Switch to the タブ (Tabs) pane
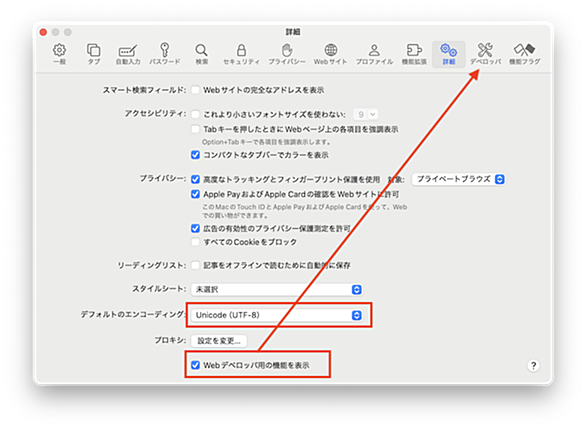 93,54
